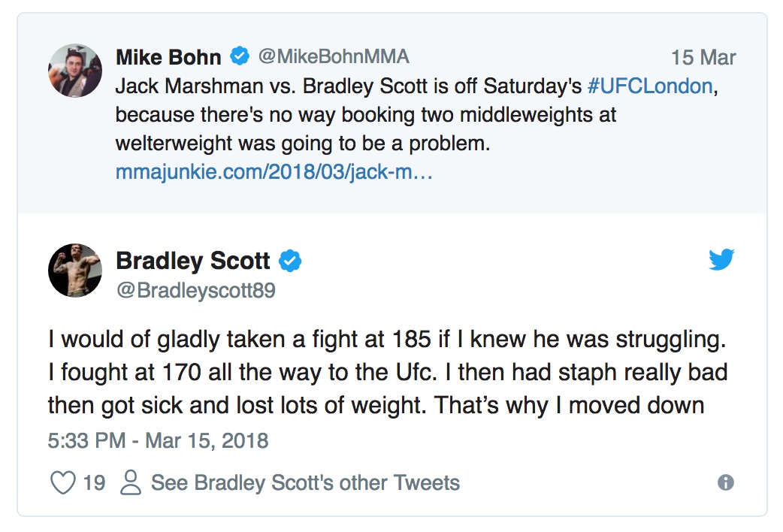Viewport: 783px width, 532px height.
Task: Open Mike Bohn's profile picture
Action: (75, 71)
